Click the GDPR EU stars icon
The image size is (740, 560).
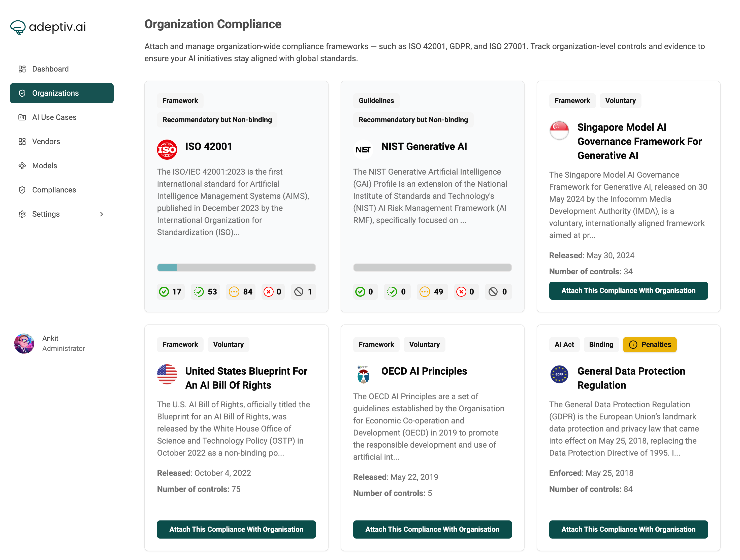point(559,374)
